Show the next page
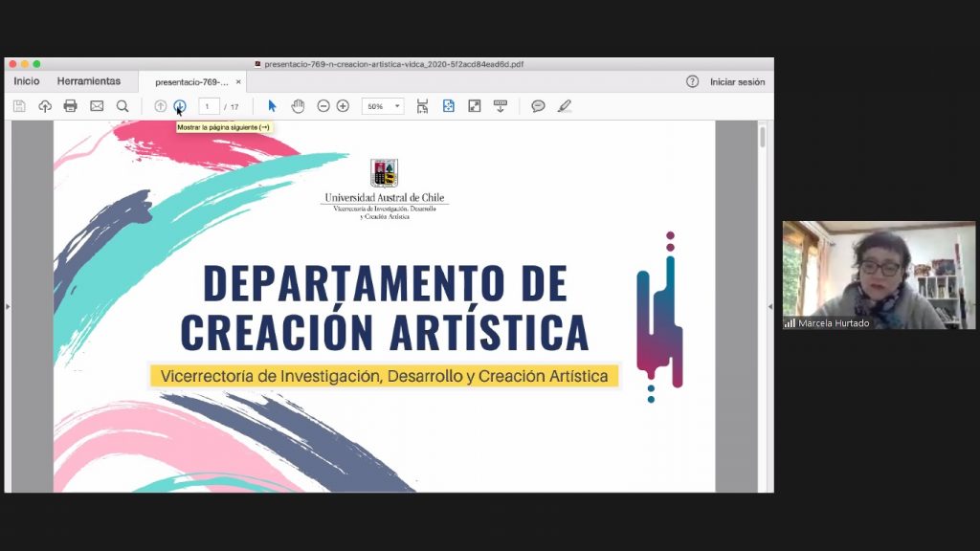Image resolution: width=980 pixels, height=551 pixels. pos(180,106)
